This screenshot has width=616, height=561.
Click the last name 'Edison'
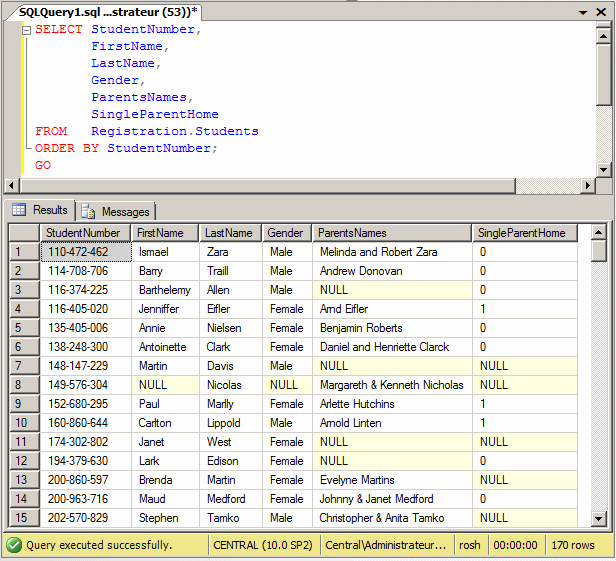pos(231,461)
